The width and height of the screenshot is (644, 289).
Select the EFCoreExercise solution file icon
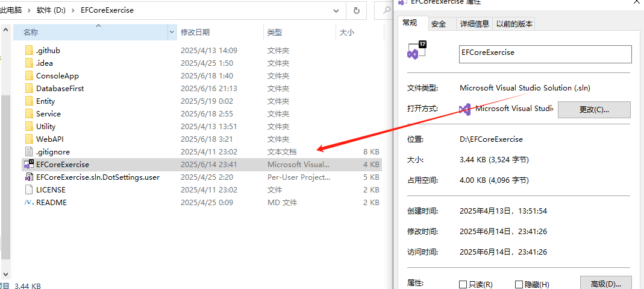(29, 165)
